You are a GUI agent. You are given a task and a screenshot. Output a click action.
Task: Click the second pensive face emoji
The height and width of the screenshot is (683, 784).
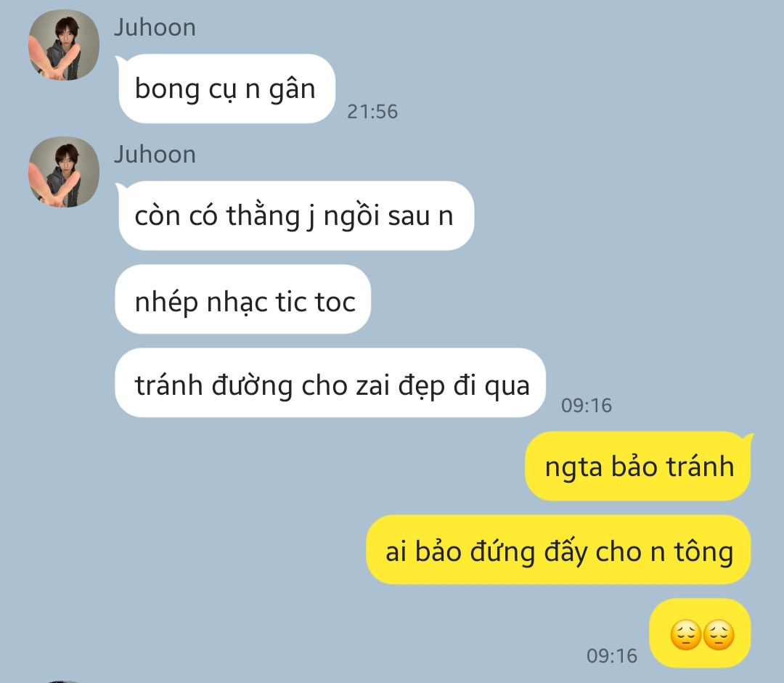pos(719,634)
